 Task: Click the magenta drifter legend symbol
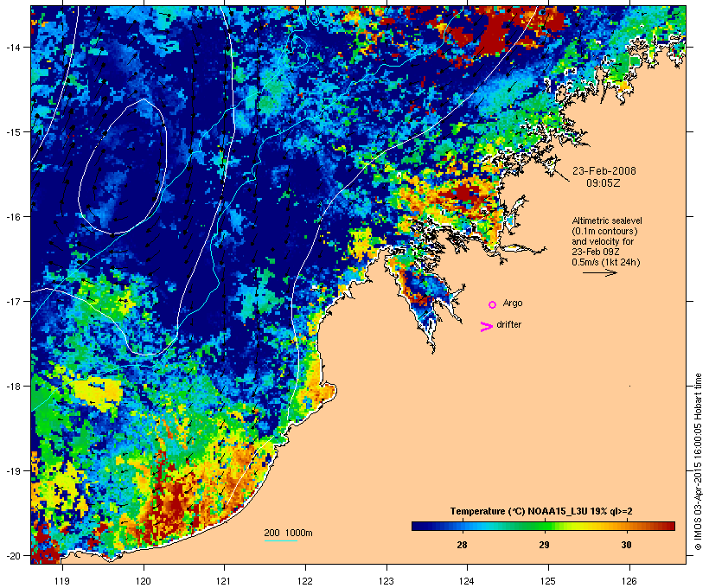487,327
